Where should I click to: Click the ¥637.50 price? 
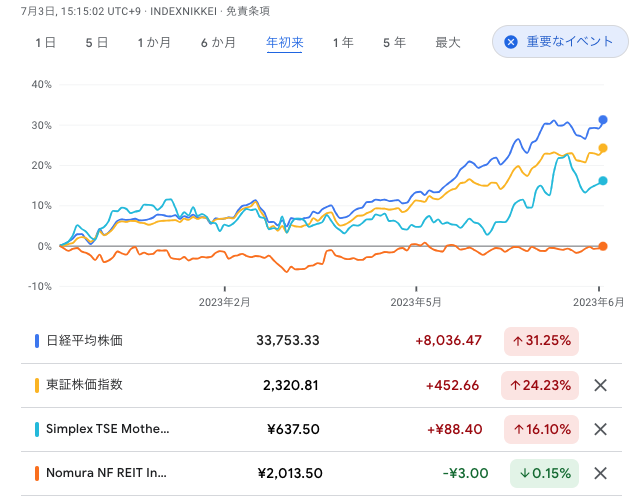click(x=293, y=429)
